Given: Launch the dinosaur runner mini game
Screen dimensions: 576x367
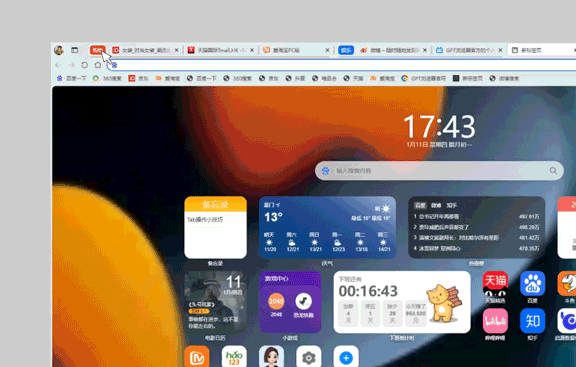Looking at the screenshot, I should tap(303, 302).
